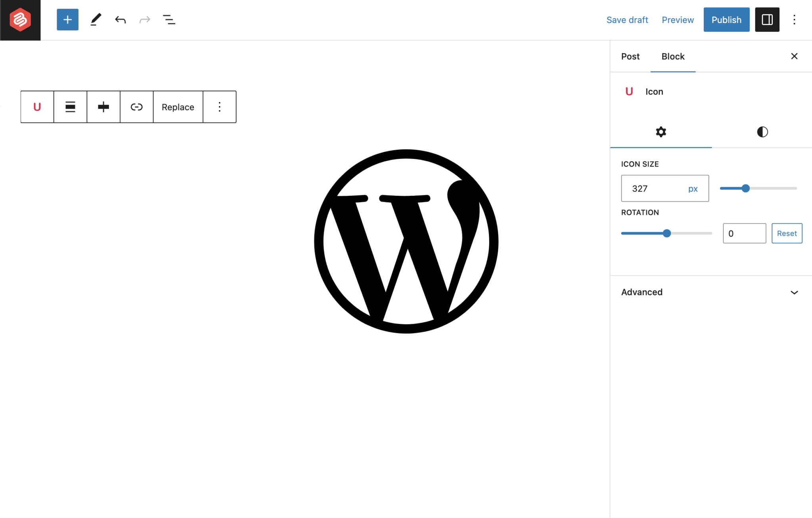Reset the rotation value
This screenshot has height=518, width=812.
(x=787, y=233)
